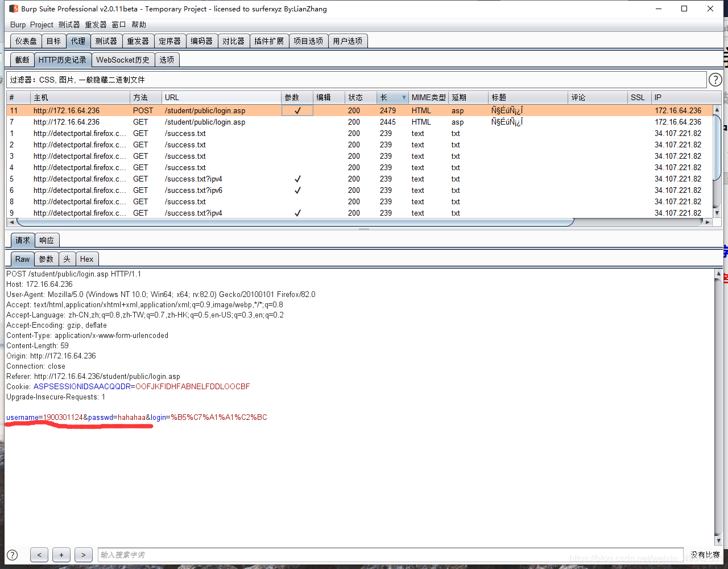Sort history by the URL column header
The height and width of the screenshot is (569, 728).
pos(221,97)
